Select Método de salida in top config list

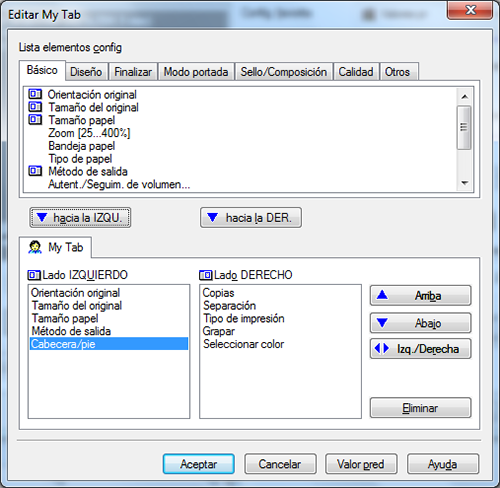tap(88, 171)
